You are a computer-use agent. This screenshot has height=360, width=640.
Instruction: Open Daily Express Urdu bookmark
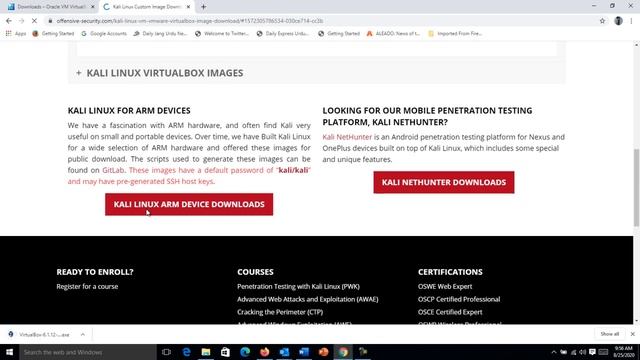283,33
